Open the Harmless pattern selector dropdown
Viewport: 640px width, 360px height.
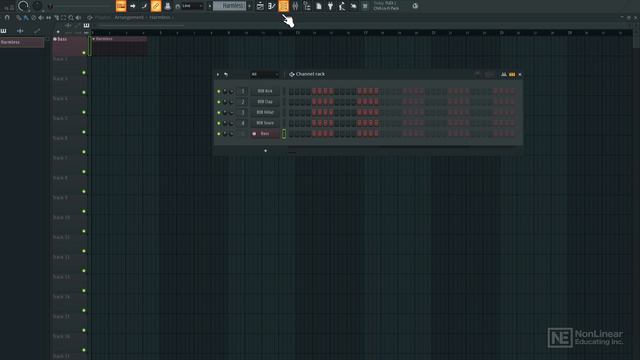click(x=229, y=6)
